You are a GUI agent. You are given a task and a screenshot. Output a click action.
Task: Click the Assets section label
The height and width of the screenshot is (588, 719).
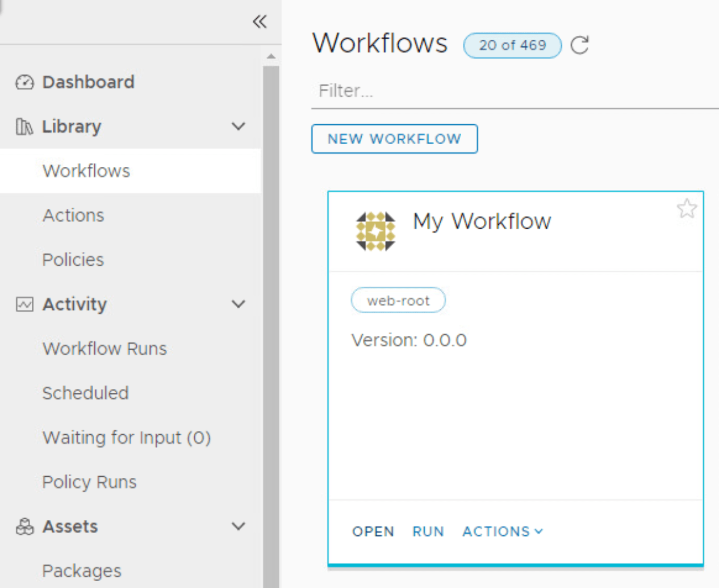click(70, 527)
